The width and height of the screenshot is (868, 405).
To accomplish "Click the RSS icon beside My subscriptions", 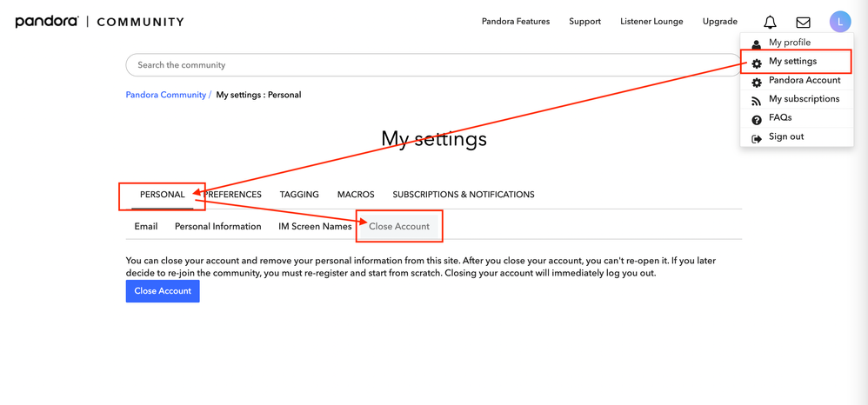I will click(757, 101).
